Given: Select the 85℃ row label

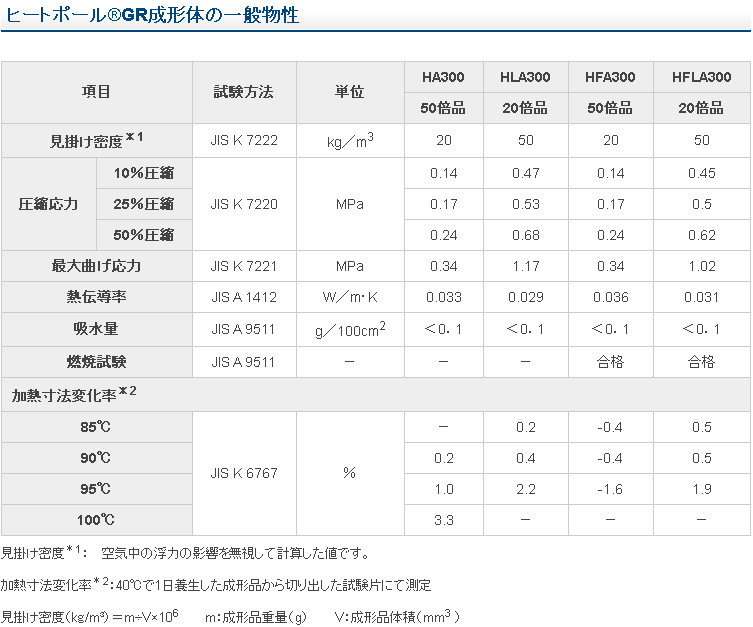Looking at the screenshot, I should coord(97,427).
